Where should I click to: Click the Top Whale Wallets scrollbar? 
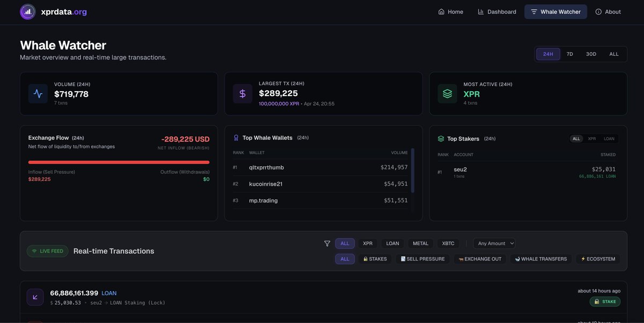[x=412, y=171]
